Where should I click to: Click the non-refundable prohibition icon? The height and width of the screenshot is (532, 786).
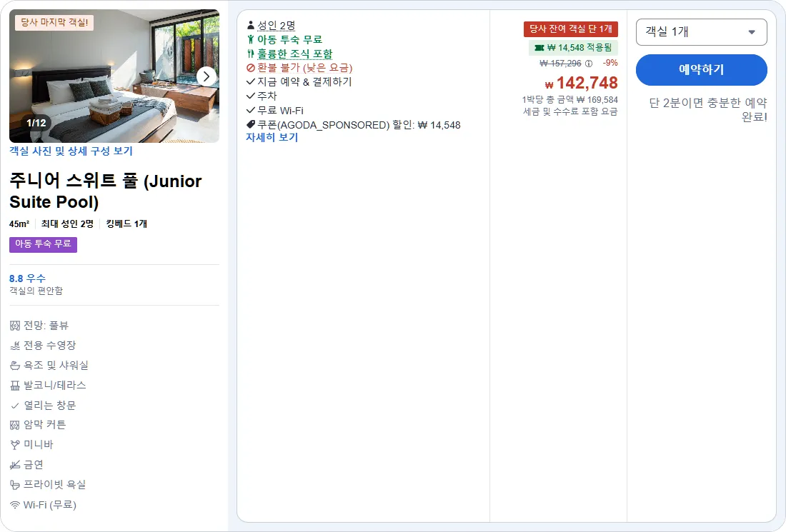pyautogui.click(x=251, y=68)
